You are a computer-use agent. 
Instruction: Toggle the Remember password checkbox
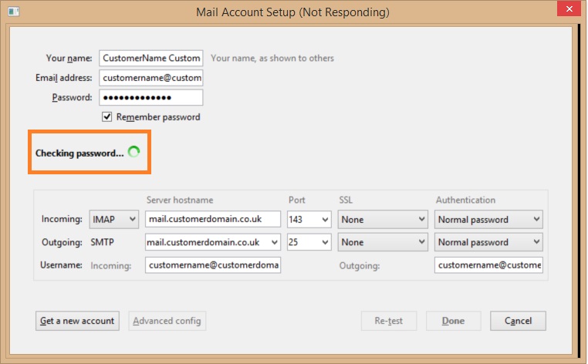click(x=108, y=117)
